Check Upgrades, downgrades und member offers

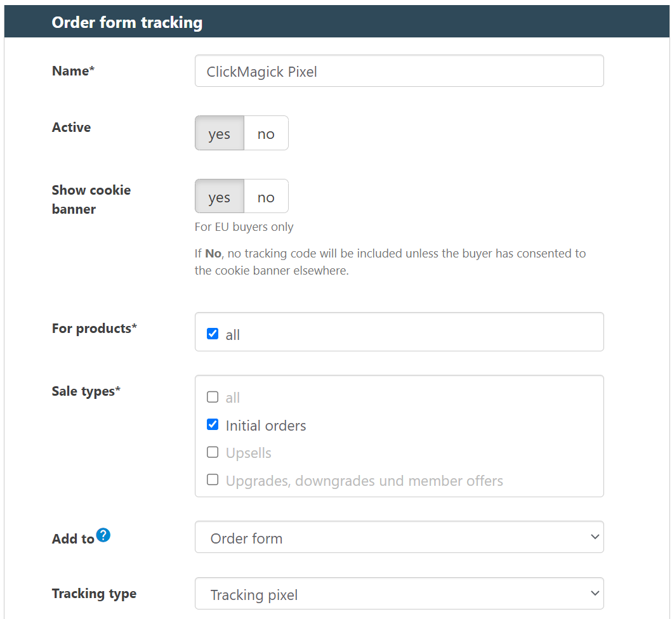point(213,480)
